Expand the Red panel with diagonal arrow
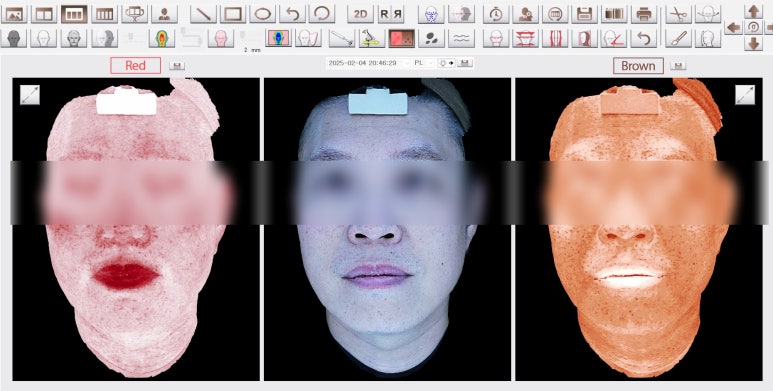This screenshot has width=773, height=391. (x=30, y=95)
